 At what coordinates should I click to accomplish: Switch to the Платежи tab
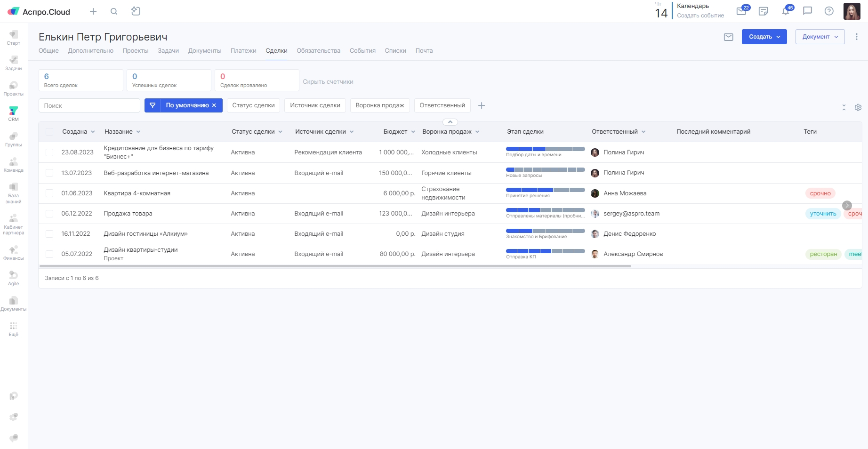click(x=243, y=50)
